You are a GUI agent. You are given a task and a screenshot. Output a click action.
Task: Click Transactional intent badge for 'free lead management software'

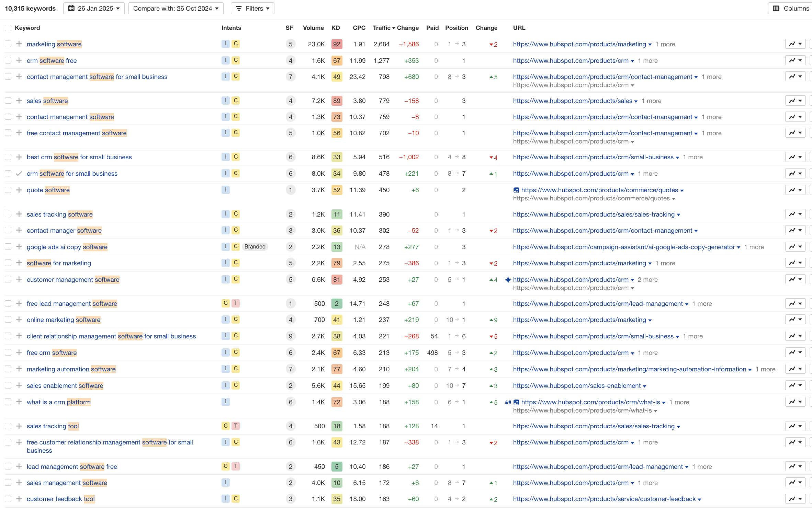pyautogui.click(x=236, y=303)
